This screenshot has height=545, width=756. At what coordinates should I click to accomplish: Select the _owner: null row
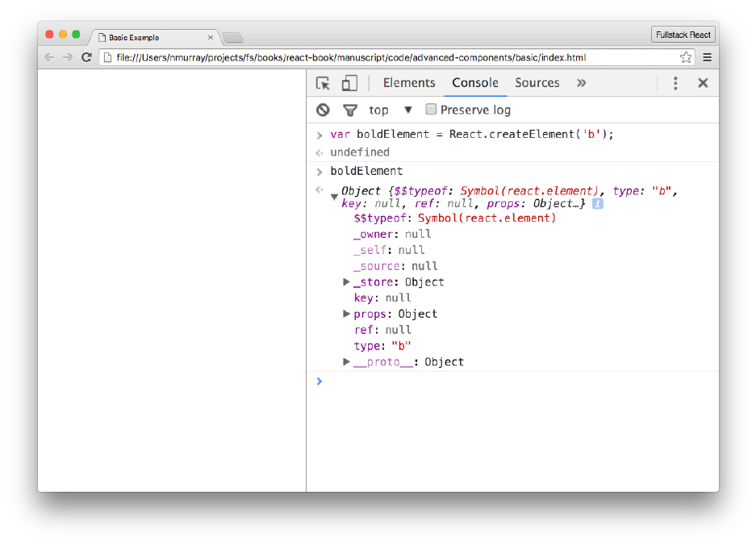(392, 234)
